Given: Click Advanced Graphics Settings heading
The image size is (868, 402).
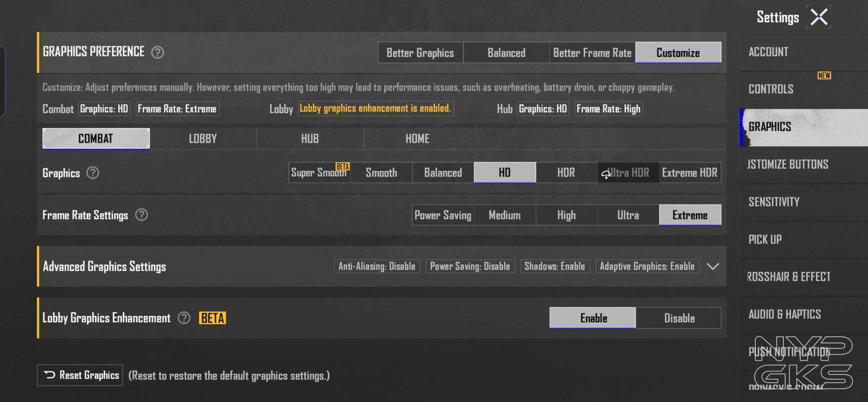Looking at the screenshot, I should click(x=104, y=267).
